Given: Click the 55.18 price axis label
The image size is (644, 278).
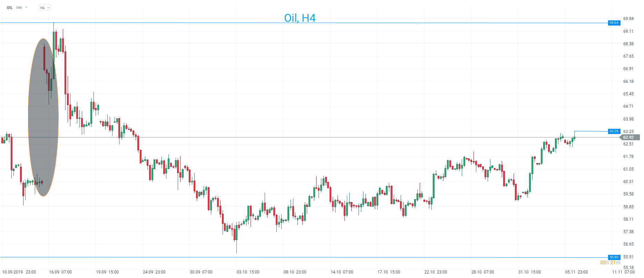Looking at the screenshot, I should (628, 268).
